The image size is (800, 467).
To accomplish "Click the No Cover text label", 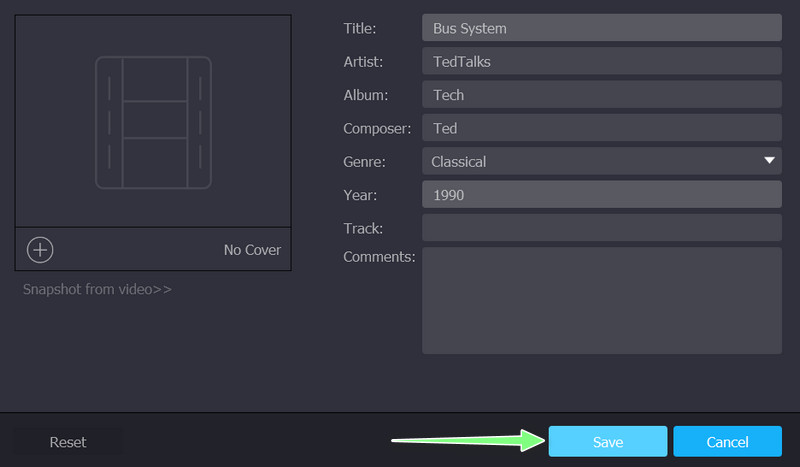I will pos(252,250).
